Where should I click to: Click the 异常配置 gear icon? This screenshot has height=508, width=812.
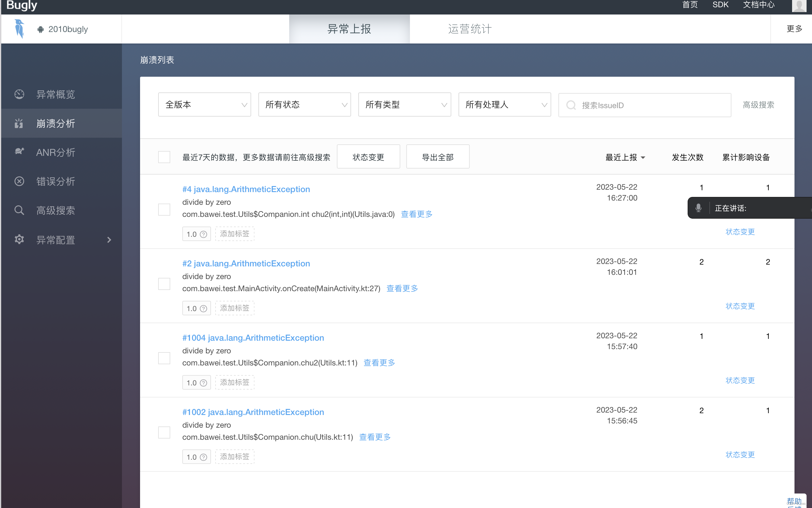[19, 240]
